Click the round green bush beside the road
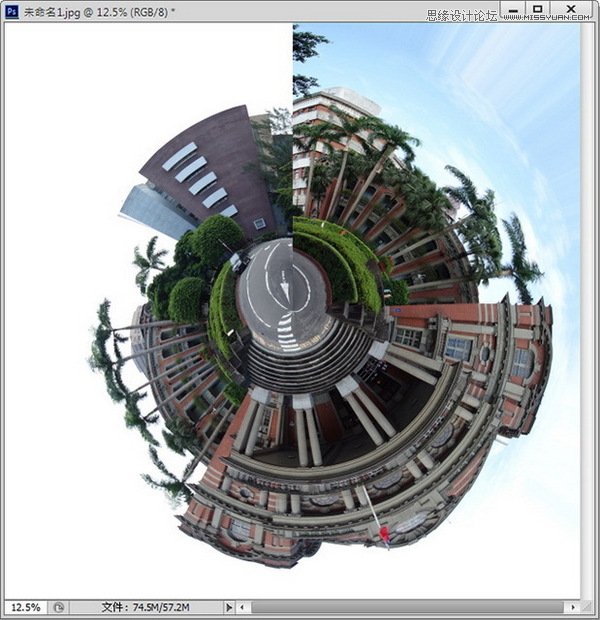Viewport: 600px width, 620px height. tap(187, 298)
